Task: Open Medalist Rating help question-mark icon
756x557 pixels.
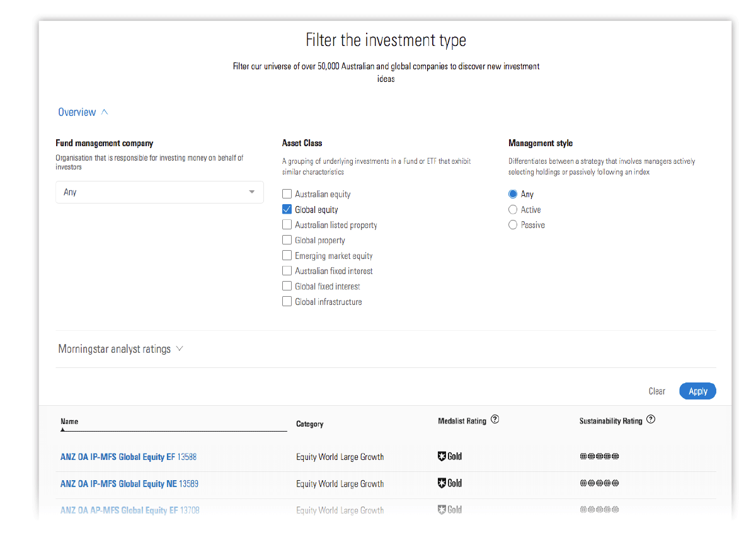Action: coord(495,420)
